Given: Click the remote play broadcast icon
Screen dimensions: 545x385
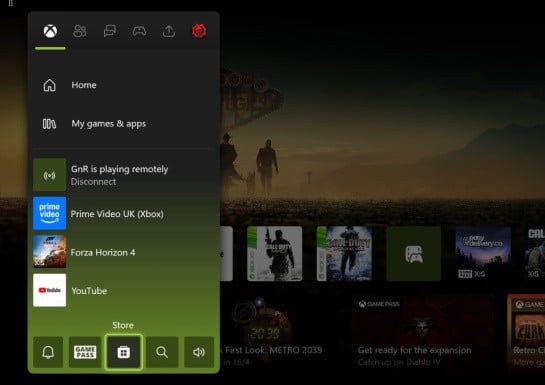Looking at the screenshot, I should click(x=49, y=175).
